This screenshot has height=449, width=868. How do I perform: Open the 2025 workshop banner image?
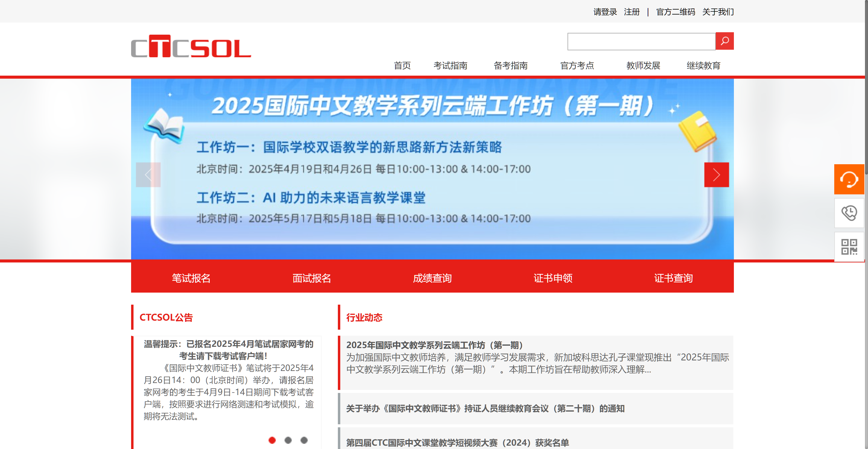[432, 169]
